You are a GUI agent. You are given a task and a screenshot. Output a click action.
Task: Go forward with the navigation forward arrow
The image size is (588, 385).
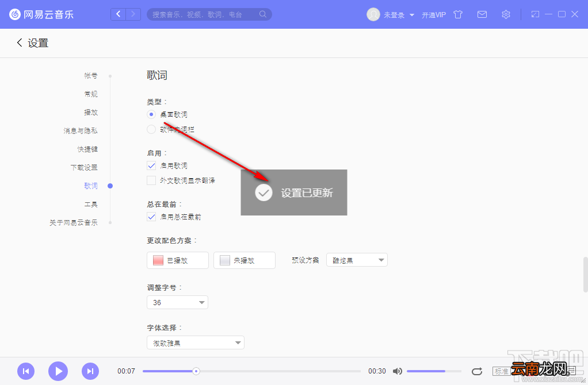pyautogui.click(x=133, y=14)
